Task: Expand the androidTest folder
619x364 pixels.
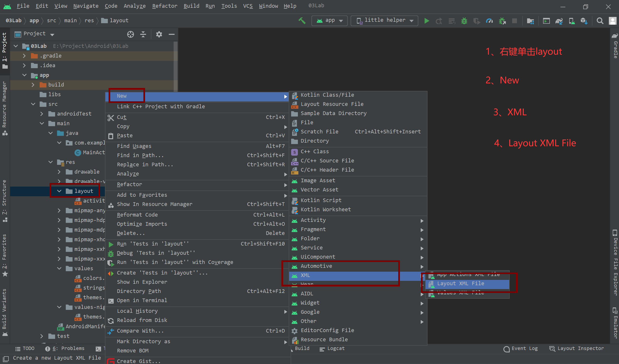Action: tap(42, 114)
